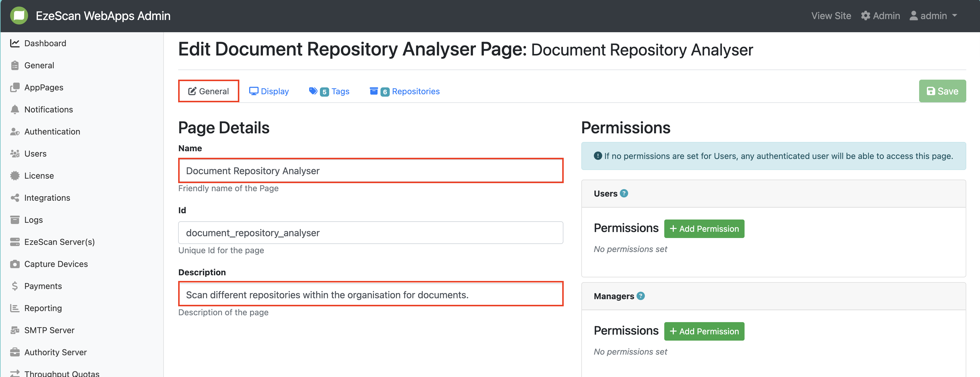Click the Notifications bell icon
Screen dimensions: 980x377
(x=15, y=109)
